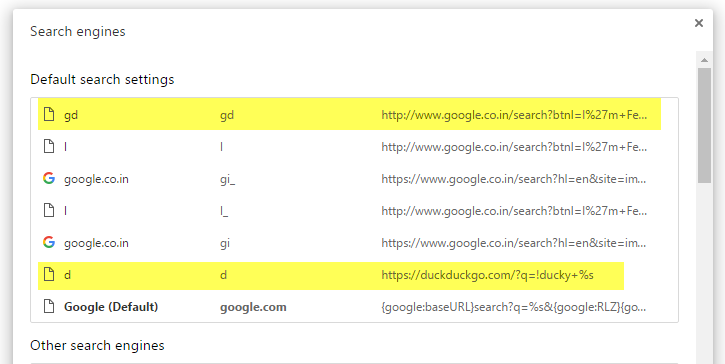This screenshot has height=364, width=725.
Task: Click the Google logo beside gi_ keyword row
Action: click(49, 178)
